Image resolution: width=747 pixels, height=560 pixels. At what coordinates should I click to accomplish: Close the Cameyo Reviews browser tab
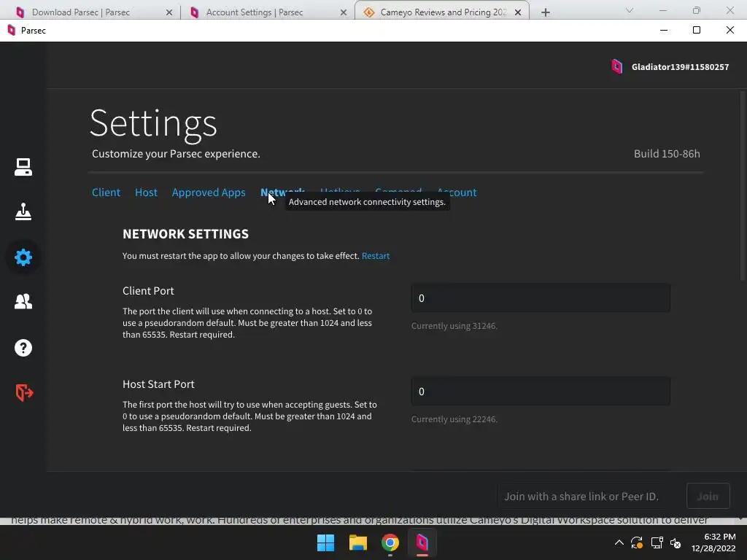(518, 12)
